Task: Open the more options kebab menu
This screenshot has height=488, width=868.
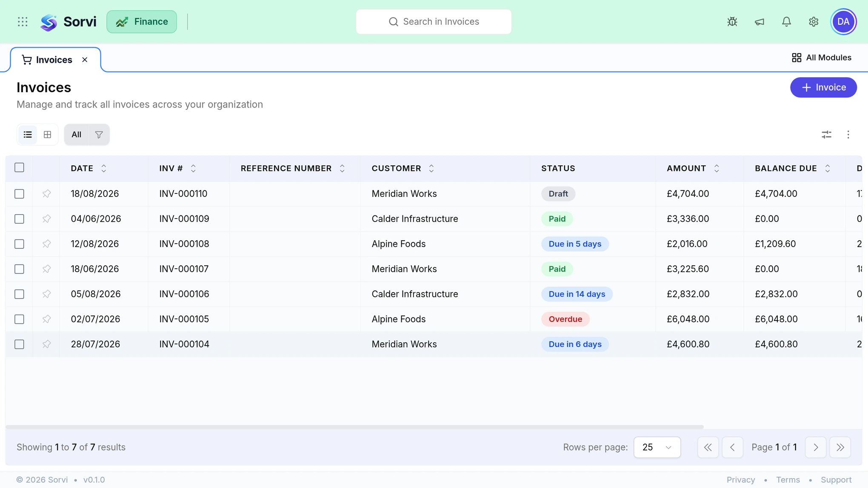Action: [x=848, y=135]
